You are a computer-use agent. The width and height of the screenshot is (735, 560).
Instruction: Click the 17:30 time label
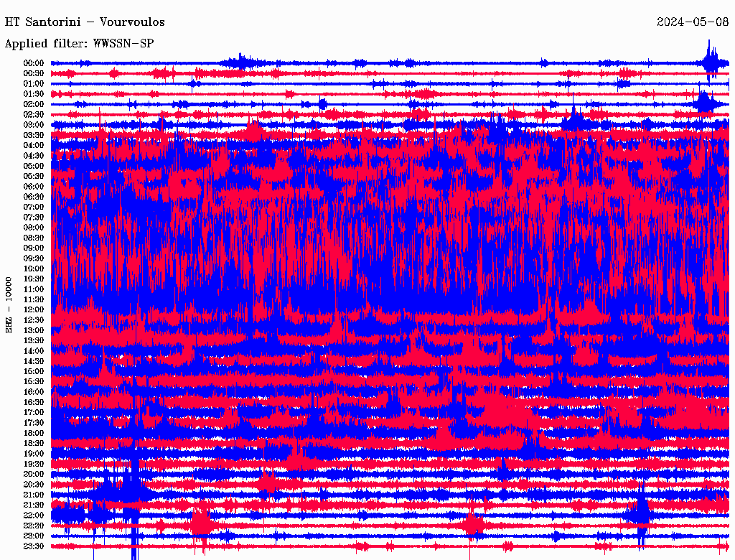34,423
